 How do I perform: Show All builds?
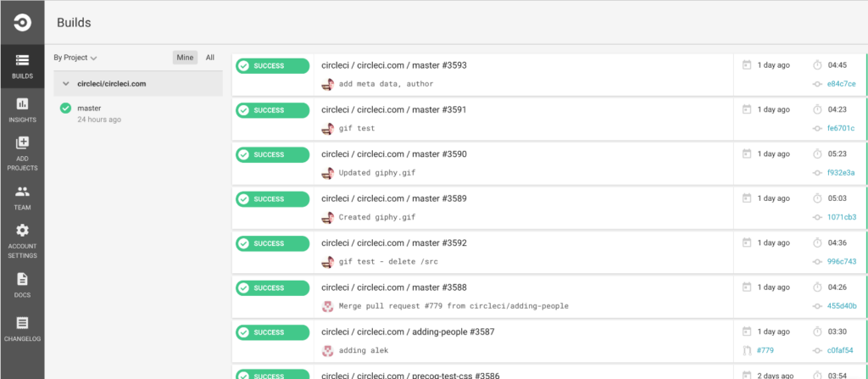(210, 58)
